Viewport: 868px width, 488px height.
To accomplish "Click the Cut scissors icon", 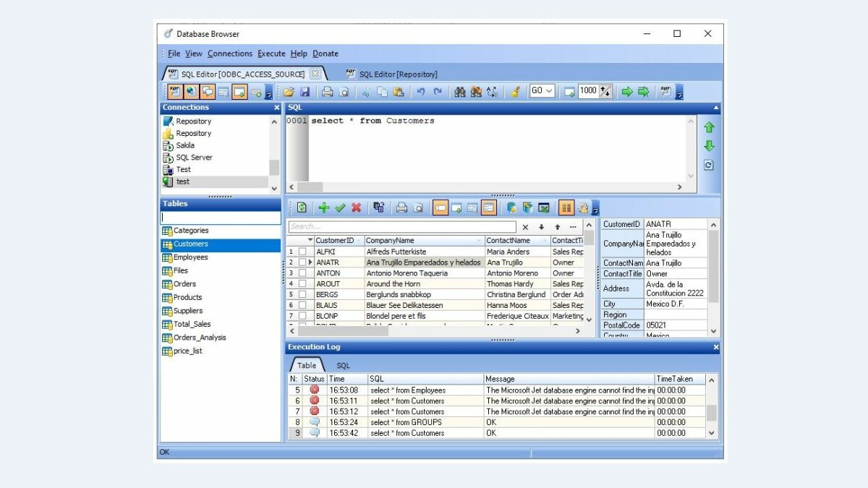I will pyautogui.click(x=366, y=92).
